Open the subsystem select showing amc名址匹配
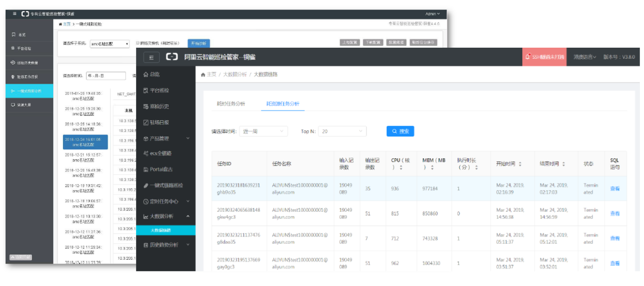This screenshot has width=644, height=286. 110,44
